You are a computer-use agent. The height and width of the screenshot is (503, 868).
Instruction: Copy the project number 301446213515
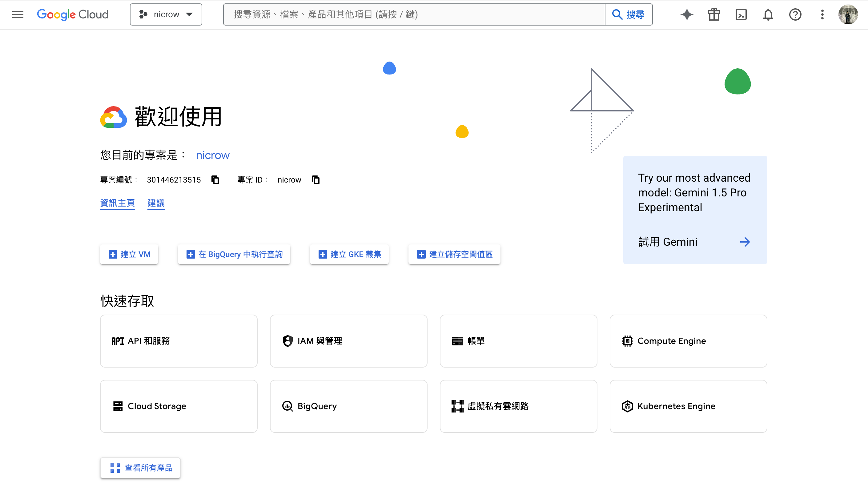click(215, 180)
